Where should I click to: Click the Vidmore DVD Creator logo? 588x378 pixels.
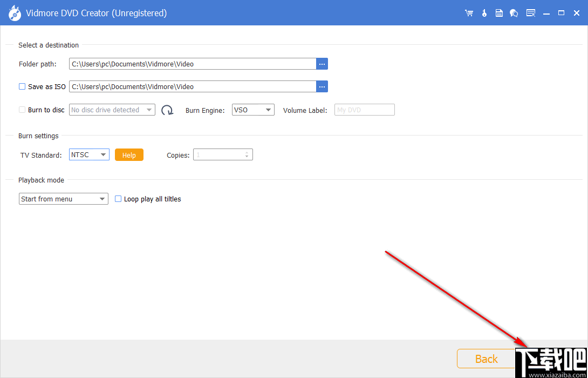[x=15, y=13]
